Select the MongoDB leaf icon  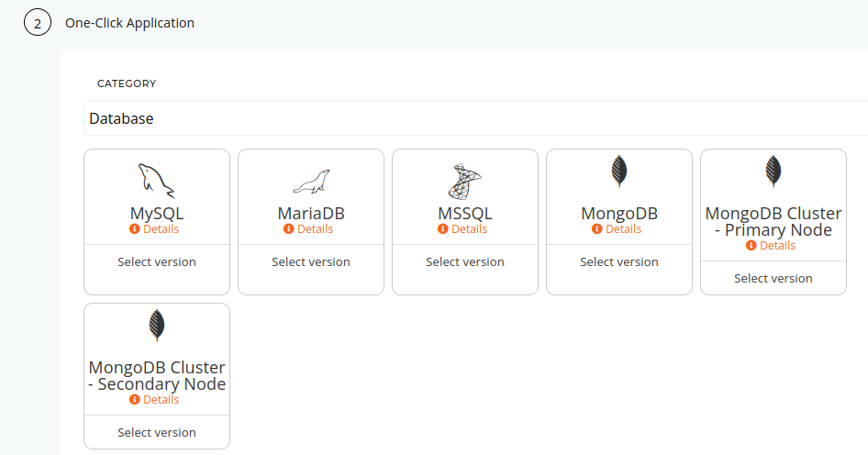coord(619,171)
